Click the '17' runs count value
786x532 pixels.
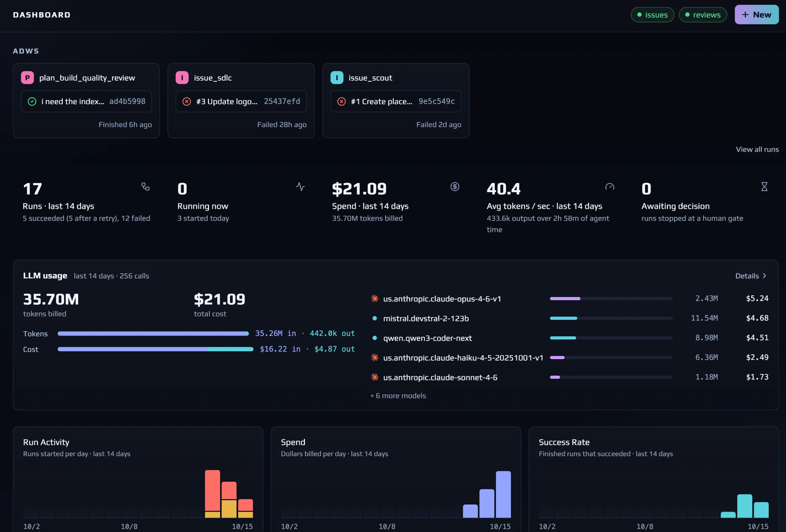pos(32,189)
